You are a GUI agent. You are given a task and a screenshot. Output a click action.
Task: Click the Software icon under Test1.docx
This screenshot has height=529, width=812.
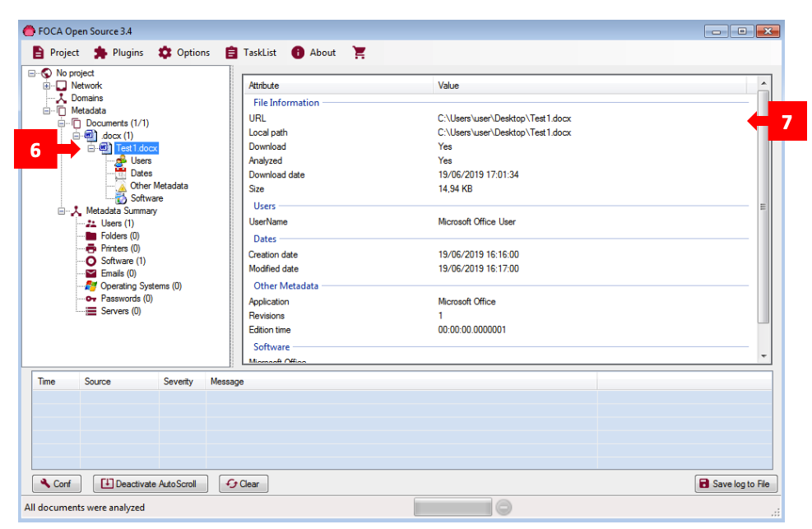[121, 198]
